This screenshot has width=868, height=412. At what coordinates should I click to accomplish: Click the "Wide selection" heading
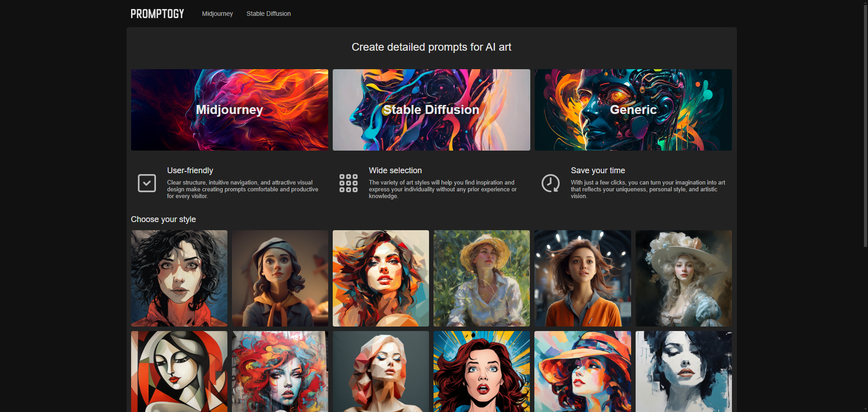pos(395,170)
